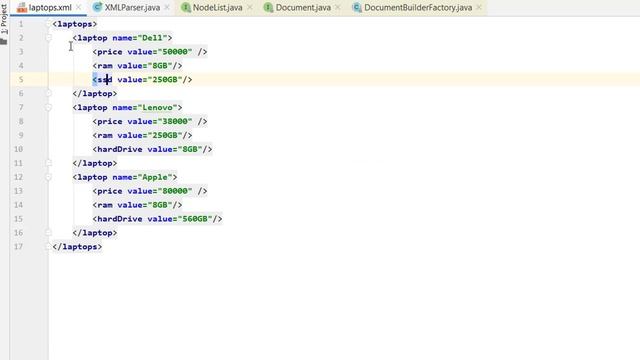Screen dimensions: 640x360
Task: Open the NodeList.java tab
Action: [x=217, y=7]
